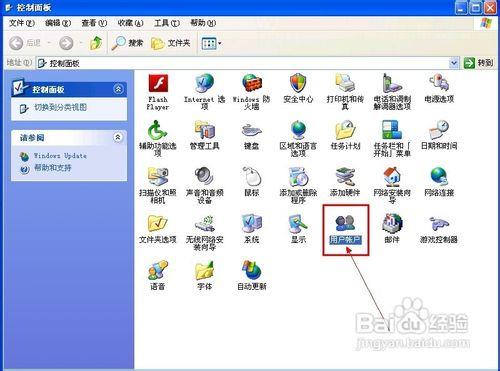The width and height of the screenshot is (500, 371).
Task: Open 文件夹选项 icon
Action: (157, 224)
